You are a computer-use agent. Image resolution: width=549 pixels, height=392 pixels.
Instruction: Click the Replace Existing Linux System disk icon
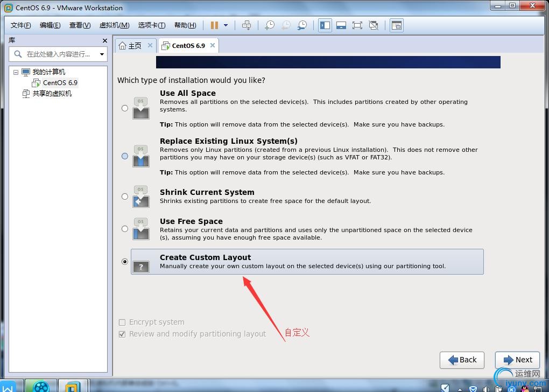pos(141,156)
